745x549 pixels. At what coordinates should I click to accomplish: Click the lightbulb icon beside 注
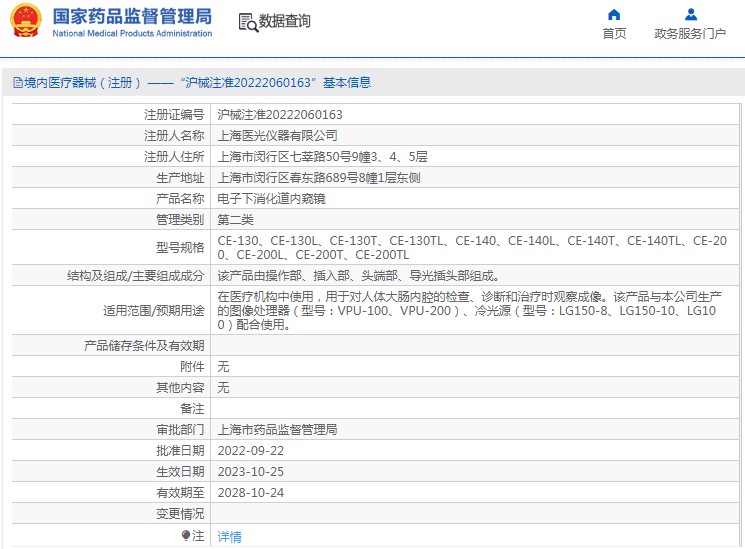[186, 536]
